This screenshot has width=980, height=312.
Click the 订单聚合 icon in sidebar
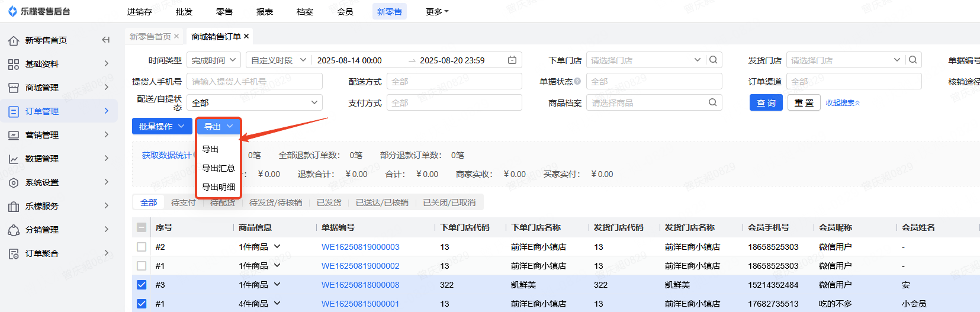14,253
